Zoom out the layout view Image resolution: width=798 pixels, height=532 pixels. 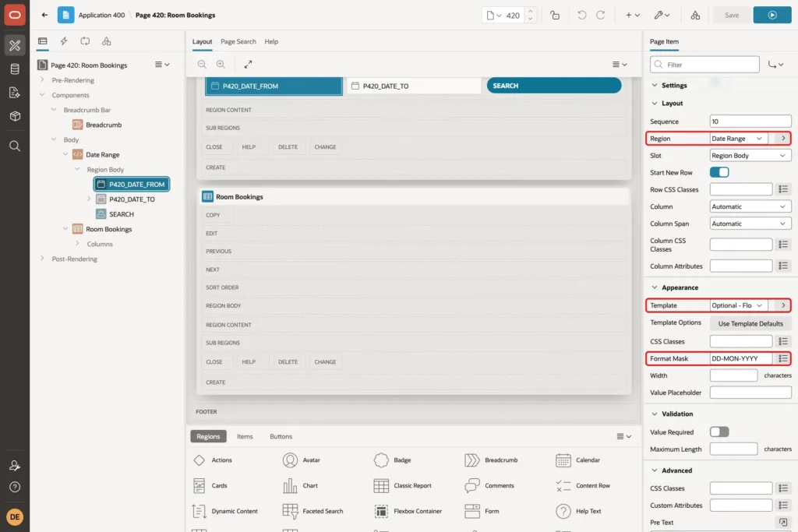[202, 64]
